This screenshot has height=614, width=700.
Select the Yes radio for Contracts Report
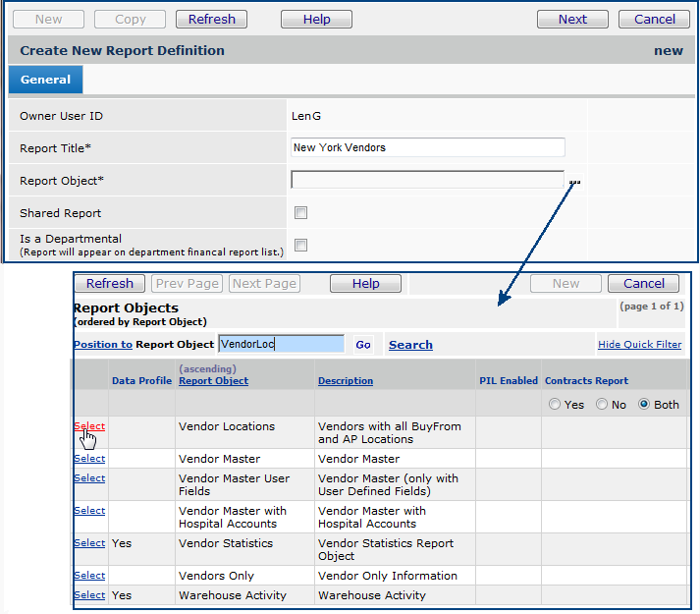pyautogui.click(x=556, y=405)
